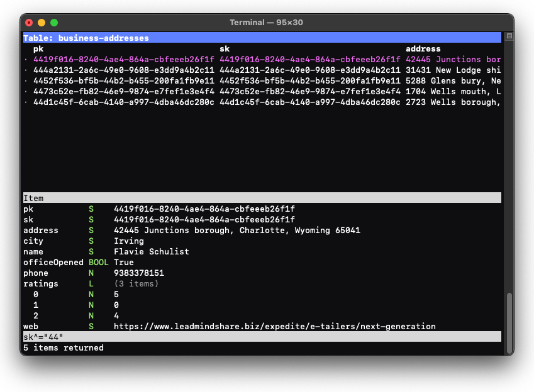Toggle the officeOpened True value
This screenshot has width=534, height=392.
tap(124, 262)
